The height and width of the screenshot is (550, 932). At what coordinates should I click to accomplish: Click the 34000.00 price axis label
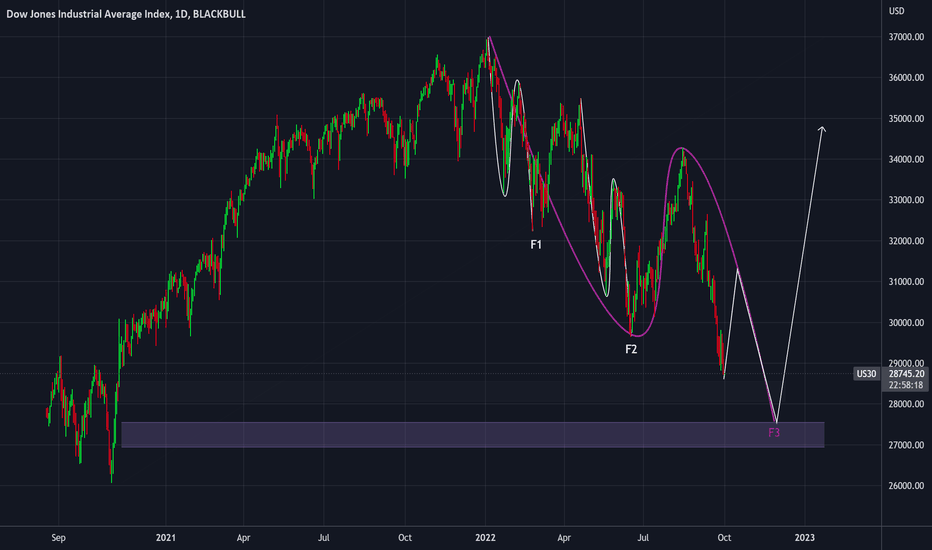(906, 159)
